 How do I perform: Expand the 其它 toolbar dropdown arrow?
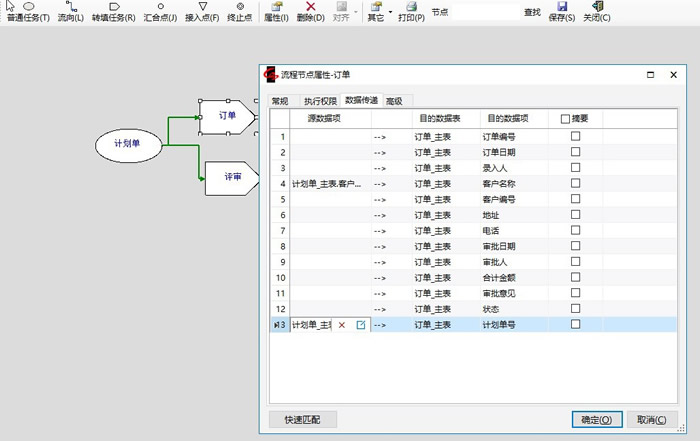tap(389, 12)
